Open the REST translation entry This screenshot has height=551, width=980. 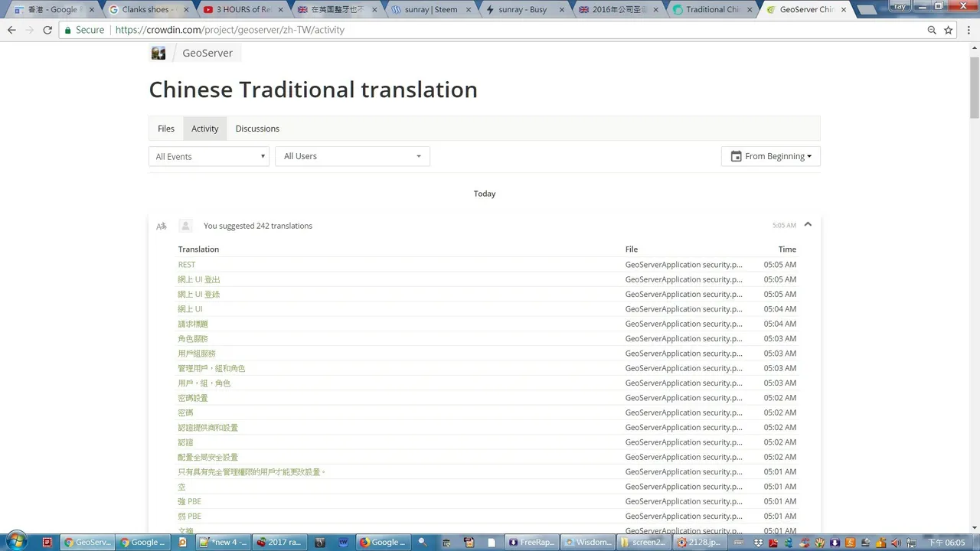pyautogui.click(x=187, y=265)
